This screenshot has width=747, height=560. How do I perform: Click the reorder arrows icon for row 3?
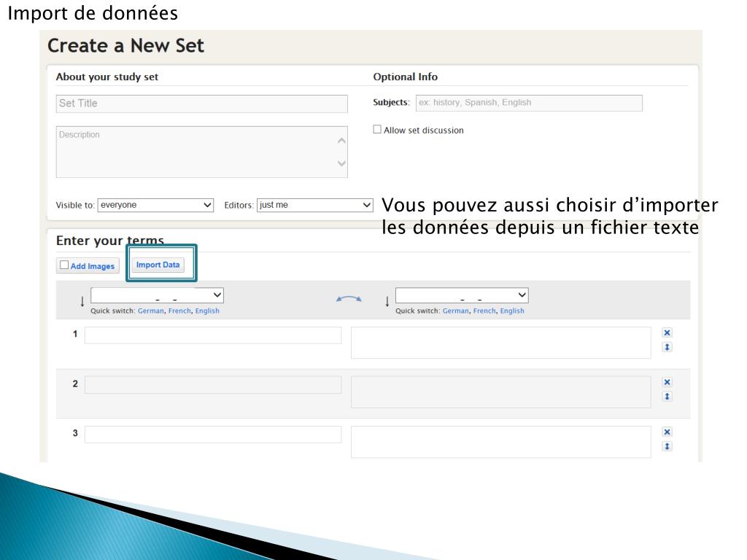pyautogui.click(x=667, y=446)
